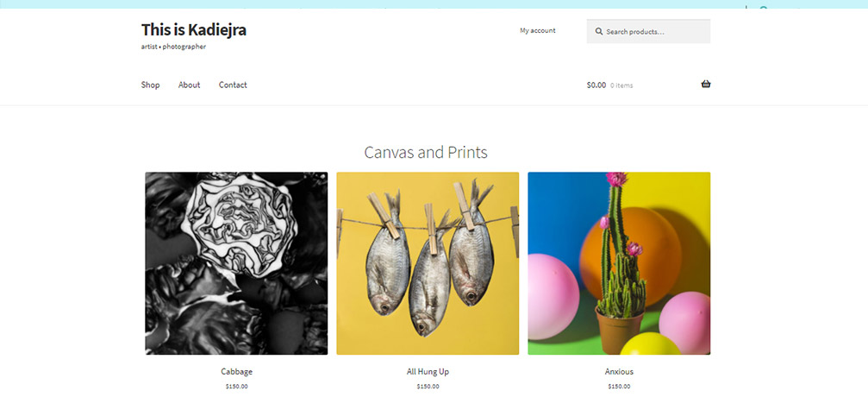Viewport: 868px width, 397px height.
Task: Click the Cabbage product title
Action: tap(236, 372)
